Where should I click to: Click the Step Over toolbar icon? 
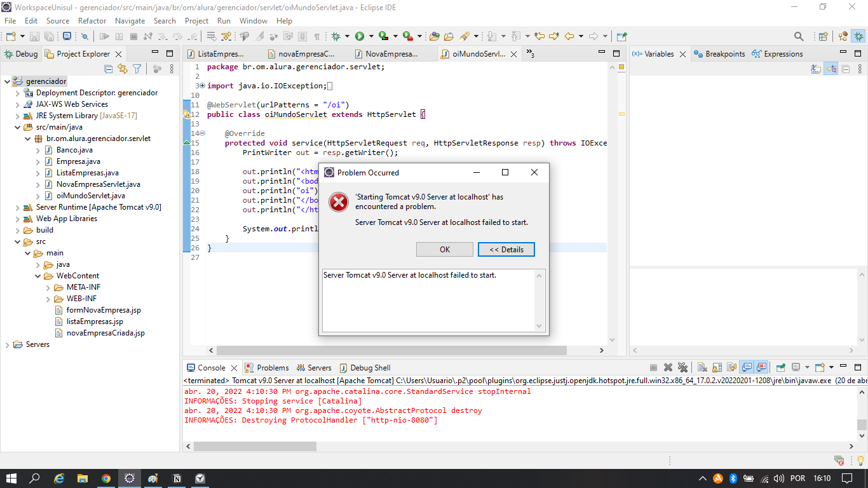[x=177, y=36]
